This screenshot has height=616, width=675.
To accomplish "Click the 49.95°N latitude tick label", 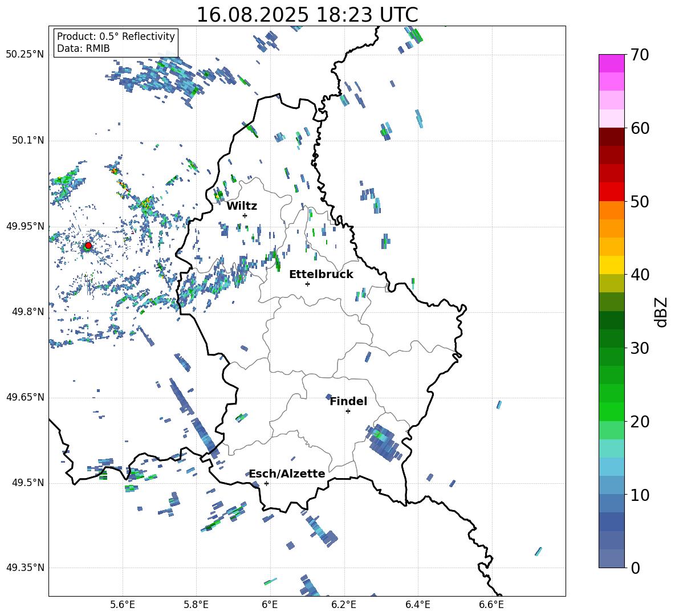I will 25,226.
